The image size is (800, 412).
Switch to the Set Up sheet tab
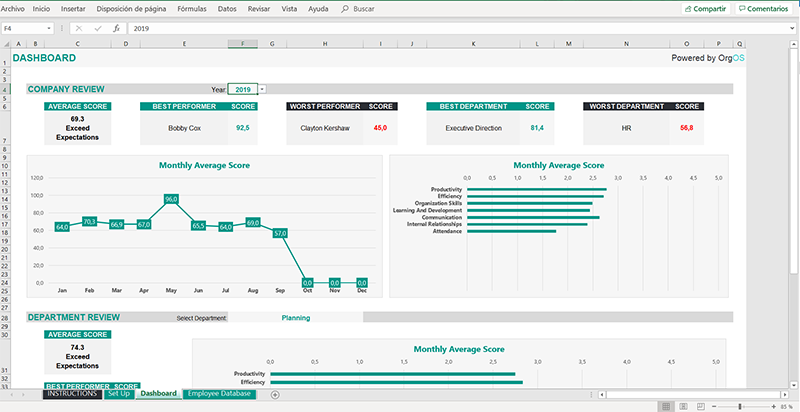tap(118, 394)
